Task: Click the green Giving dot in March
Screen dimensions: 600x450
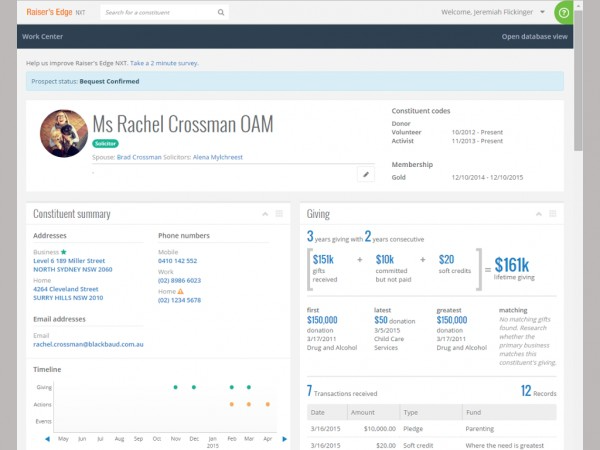Action: click(249, 387)
